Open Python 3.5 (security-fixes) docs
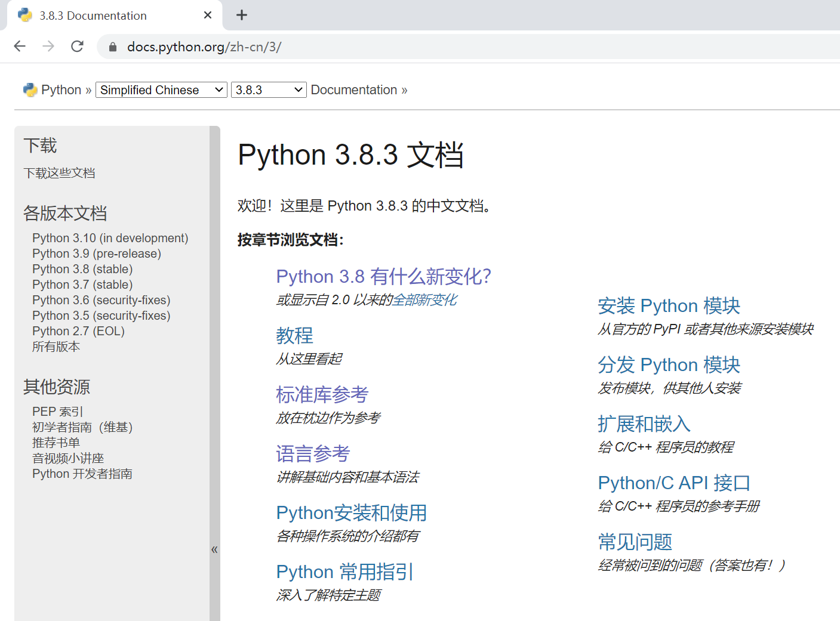The width and height of the screenshot is (840, 621). [x=101, y=316]
